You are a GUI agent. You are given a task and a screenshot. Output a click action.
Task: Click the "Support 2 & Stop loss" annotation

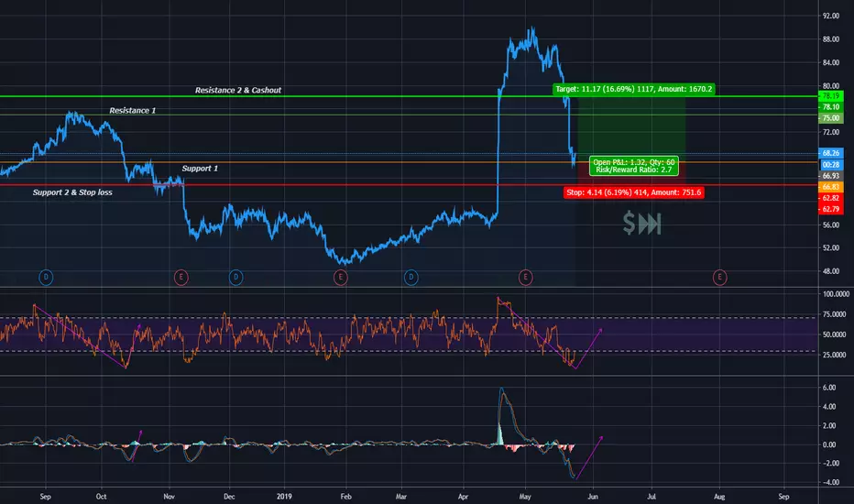(72, 192)
